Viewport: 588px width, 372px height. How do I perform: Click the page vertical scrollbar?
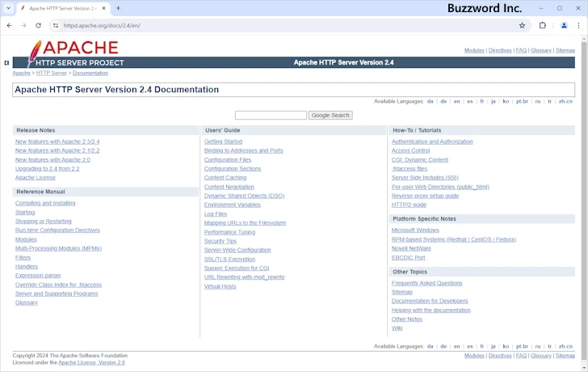pos(584,202)
